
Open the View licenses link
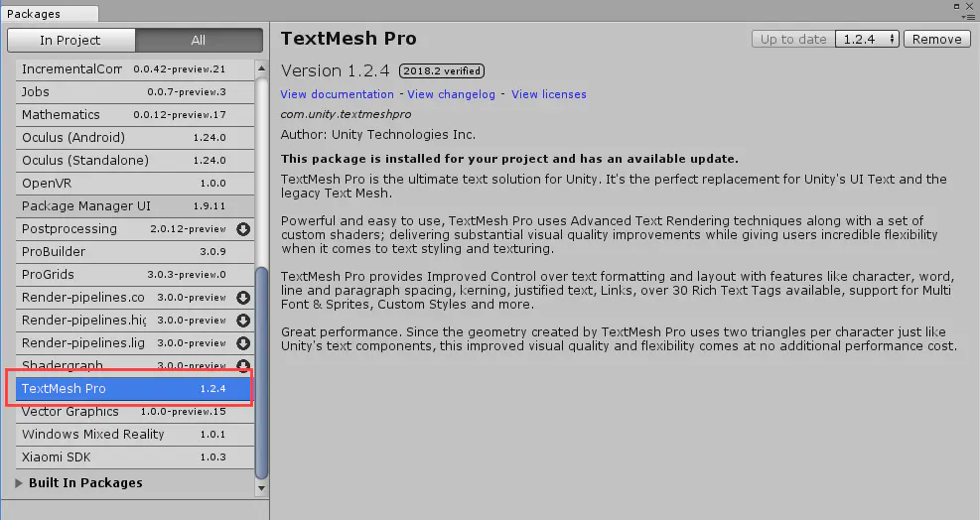coord(549,94)
